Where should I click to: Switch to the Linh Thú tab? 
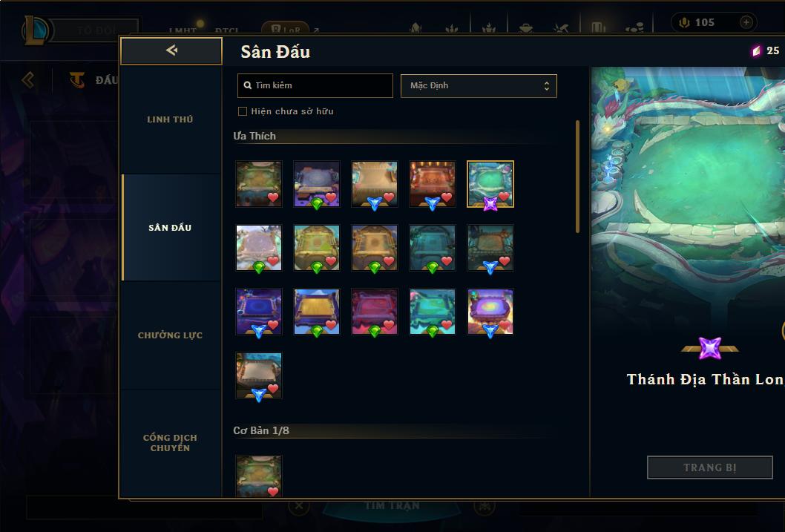click(170, 119)
